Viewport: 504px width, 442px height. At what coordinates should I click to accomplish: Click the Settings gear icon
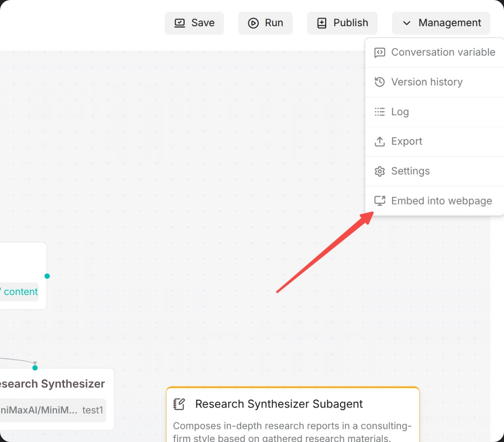pyautogui.click(x=380, y=171)
